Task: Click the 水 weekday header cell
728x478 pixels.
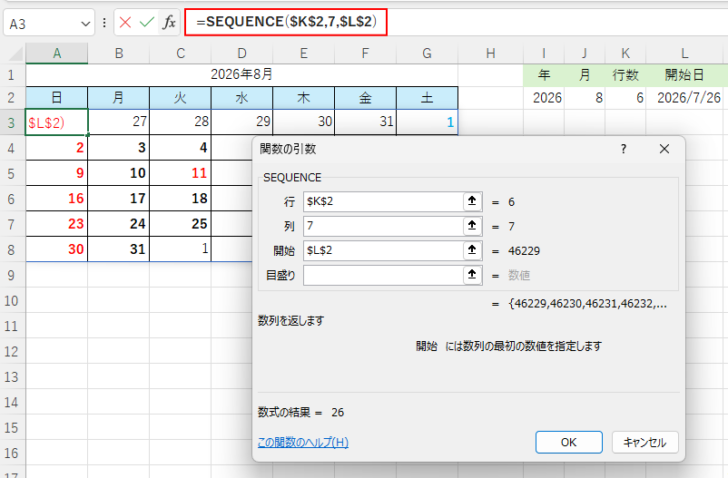Action: (242, 98)
